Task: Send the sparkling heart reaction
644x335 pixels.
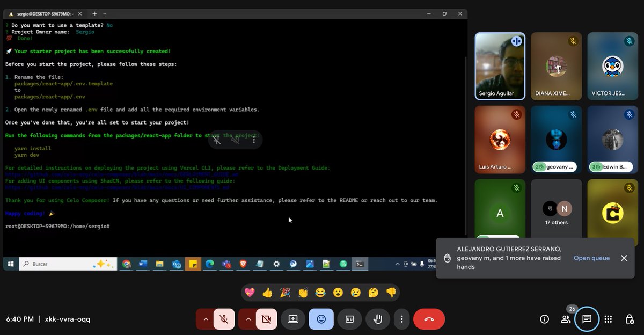Action: 250,293
